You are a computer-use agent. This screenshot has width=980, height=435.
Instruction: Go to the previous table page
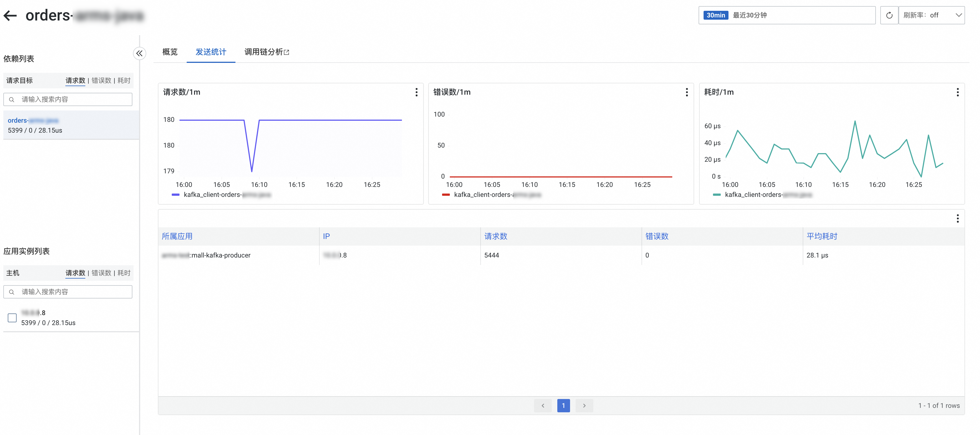[x=543, y=406]
